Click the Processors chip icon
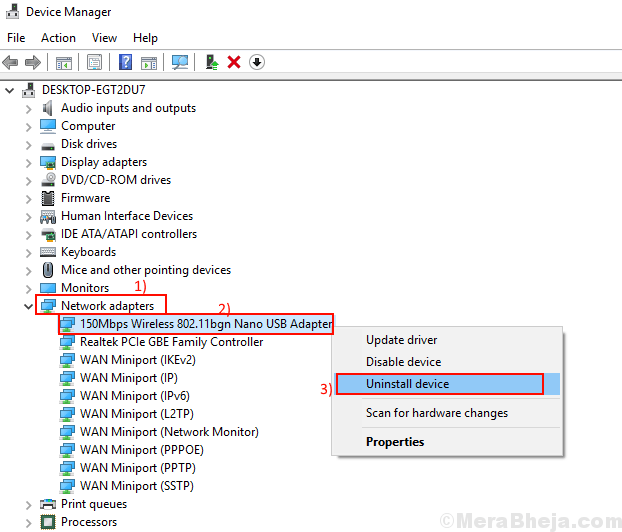 point(48,522)
